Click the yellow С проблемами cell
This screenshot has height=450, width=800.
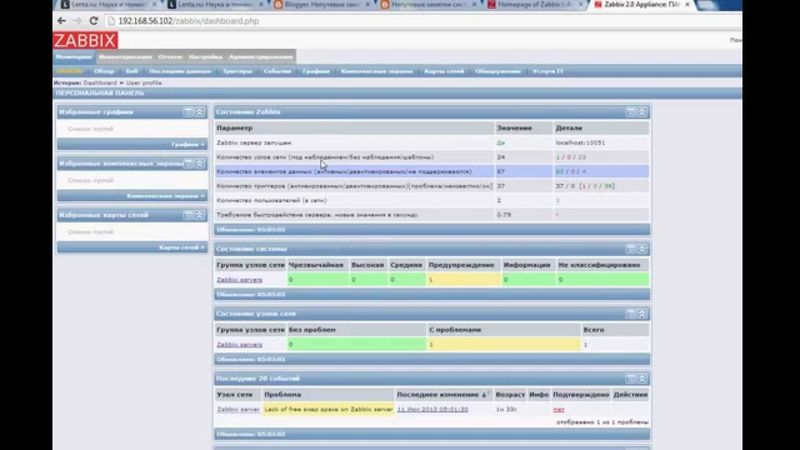[504, 344]
